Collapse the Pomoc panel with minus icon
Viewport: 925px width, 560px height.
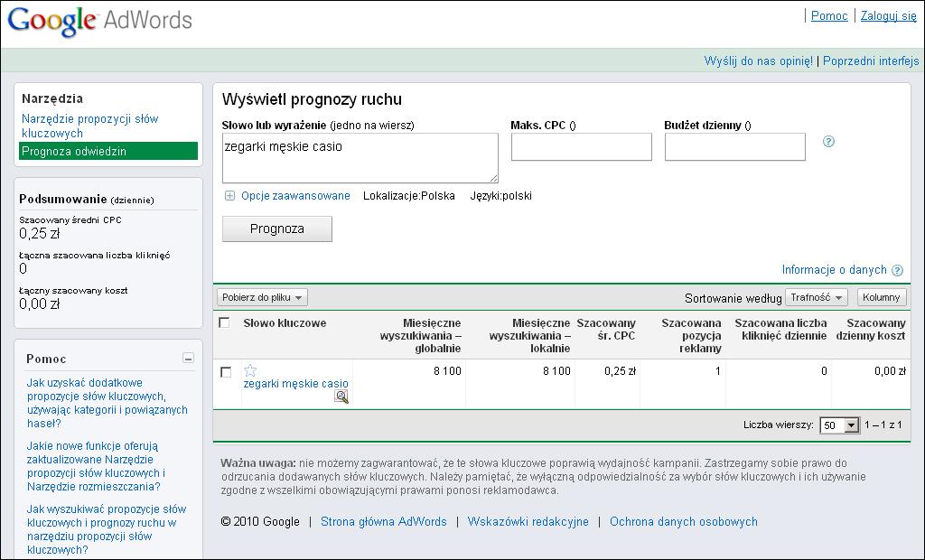click(x=188, y=359)
